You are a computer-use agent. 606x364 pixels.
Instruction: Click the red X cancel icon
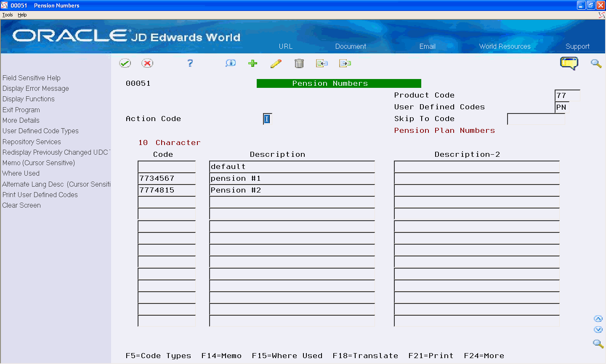pos(148,63)
